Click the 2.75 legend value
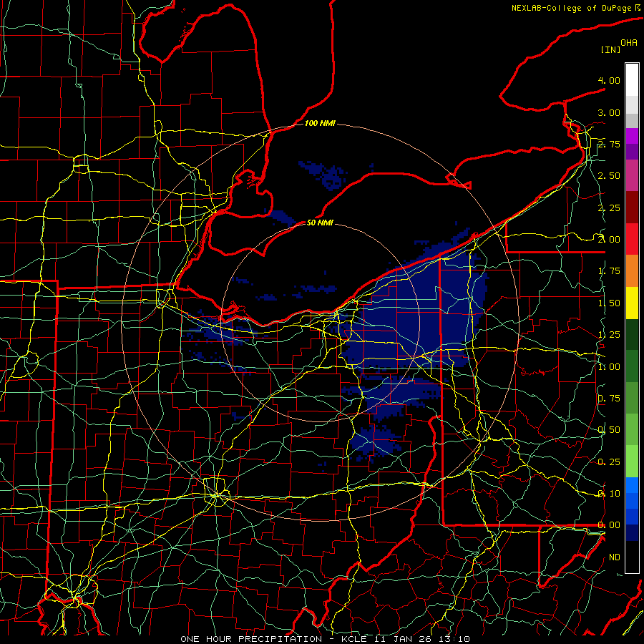 (609, 144)
